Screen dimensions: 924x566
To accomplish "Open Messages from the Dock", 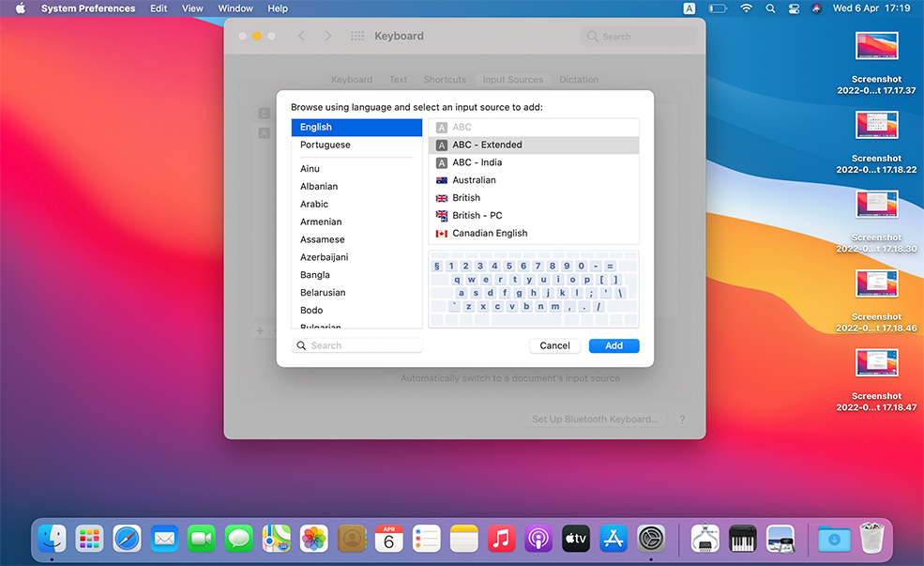I will click(x=239, y=538).
